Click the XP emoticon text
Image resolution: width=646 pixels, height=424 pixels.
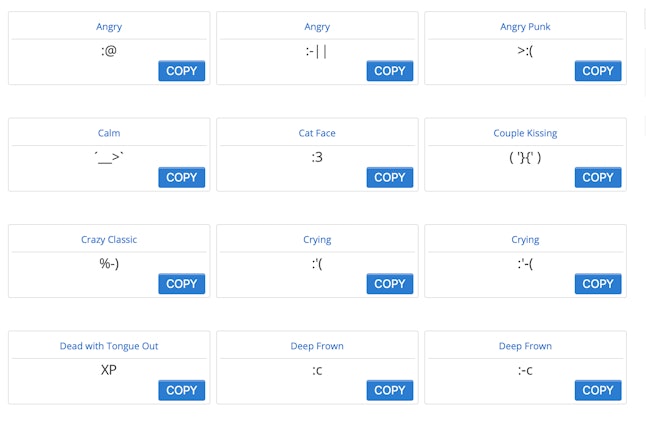(109, 370)
